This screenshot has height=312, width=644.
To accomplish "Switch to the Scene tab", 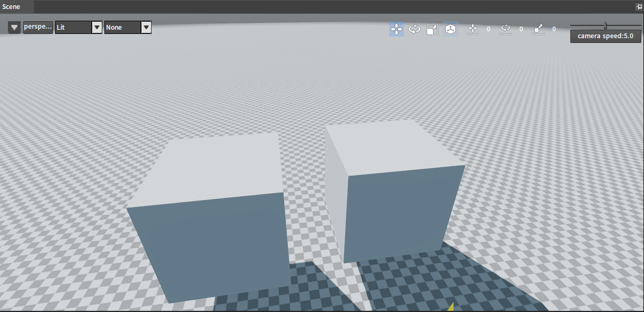I will [17, 7].
